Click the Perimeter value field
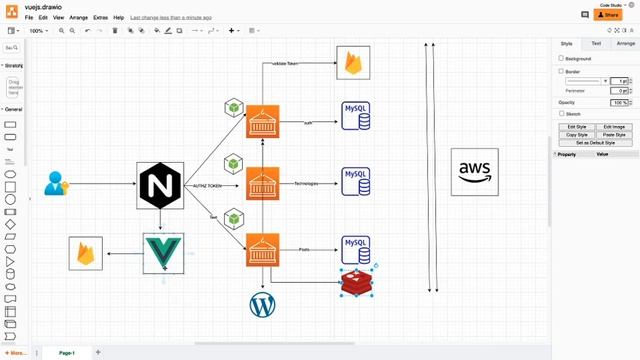The height and width of the screenshot is (360, 640). [x=619, y=91]
